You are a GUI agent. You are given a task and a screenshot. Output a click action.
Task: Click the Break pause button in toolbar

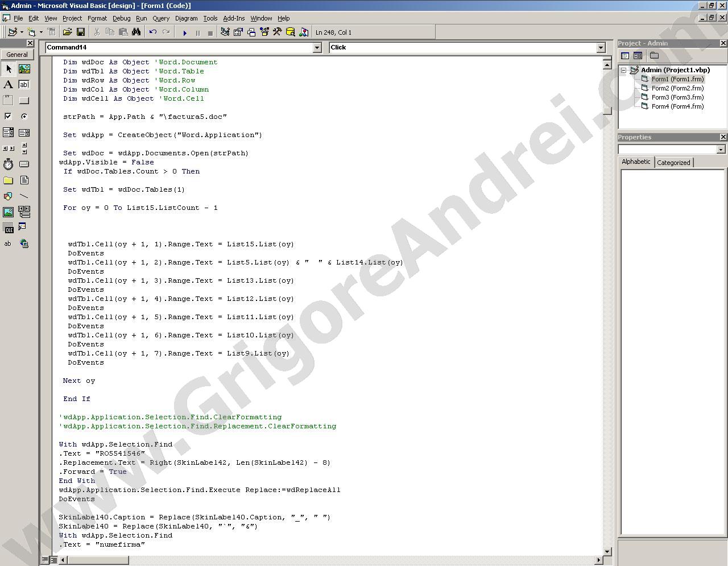coord(197,33)
